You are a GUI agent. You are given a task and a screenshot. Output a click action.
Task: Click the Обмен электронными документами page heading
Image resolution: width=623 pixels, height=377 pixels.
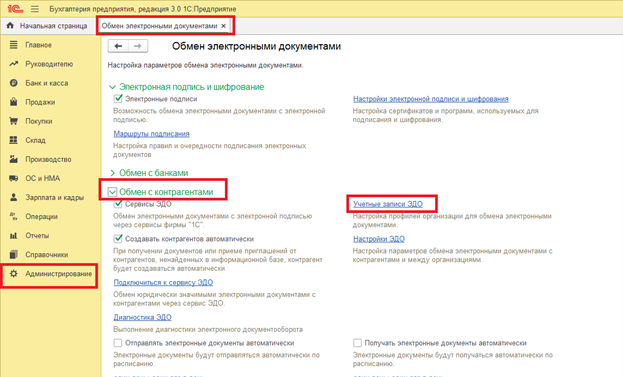(x=256, y=46)
